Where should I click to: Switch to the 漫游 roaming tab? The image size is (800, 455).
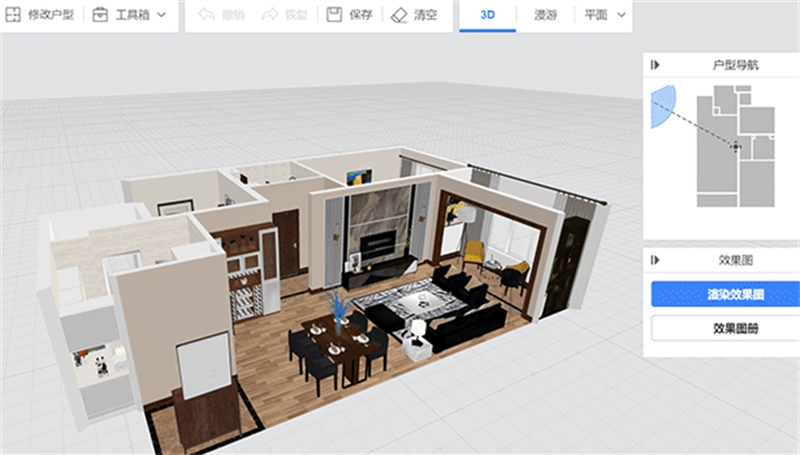click(x=545, y=15)
